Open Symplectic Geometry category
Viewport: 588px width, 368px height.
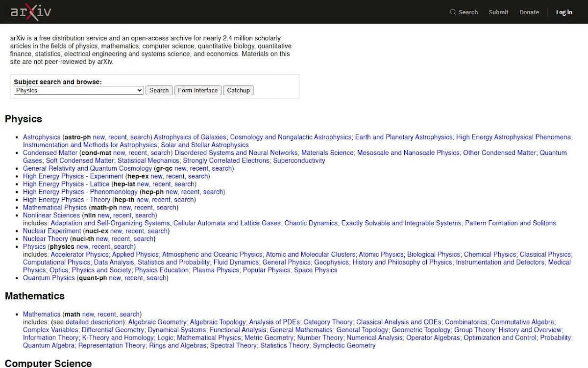coord(344,346)
